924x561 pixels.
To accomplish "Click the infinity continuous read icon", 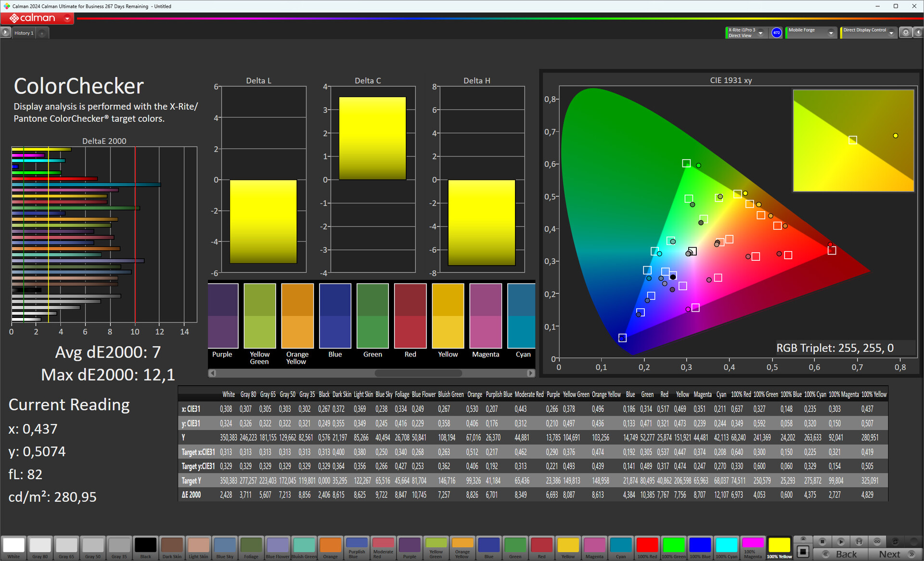I will click(x=877, y=541).
